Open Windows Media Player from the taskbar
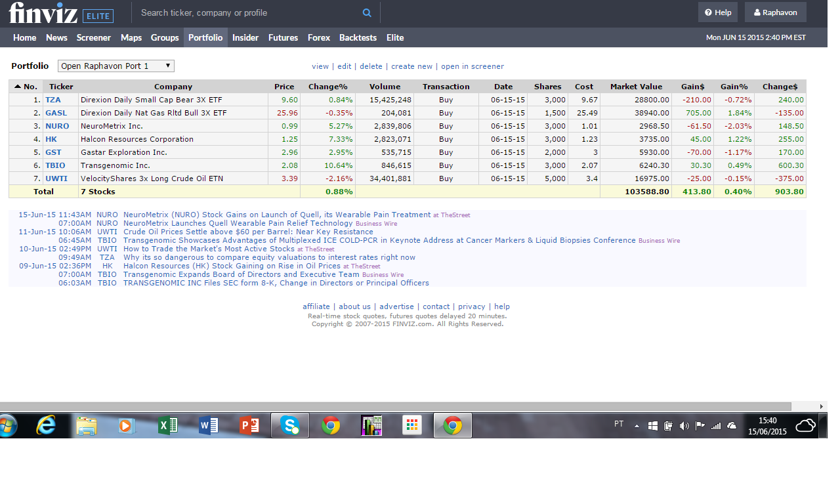 tap(125, 426)
